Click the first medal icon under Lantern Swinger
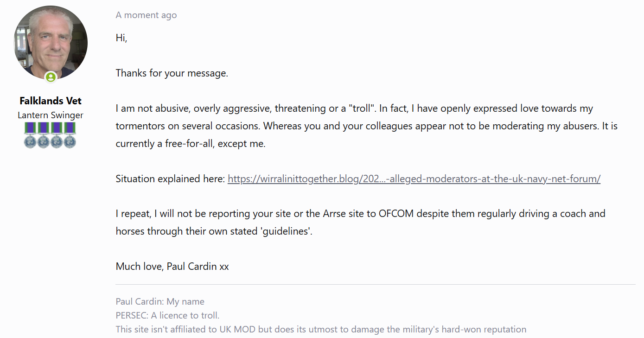 click(x=31, y=135)
